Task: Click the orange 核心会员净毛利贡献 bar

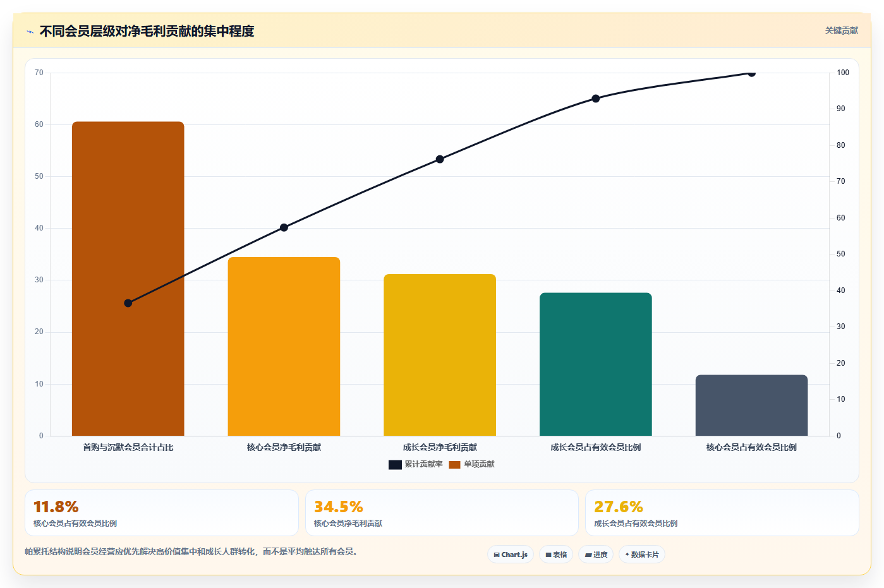Action: click(x=284, y=346)
